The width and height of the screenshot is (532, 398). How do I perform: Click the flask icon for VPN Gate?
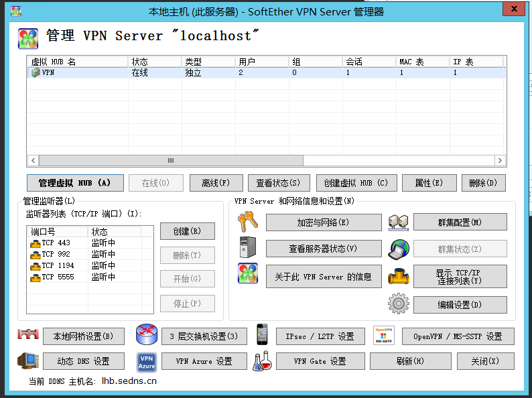pyautogui.click(x=262, y=360)
